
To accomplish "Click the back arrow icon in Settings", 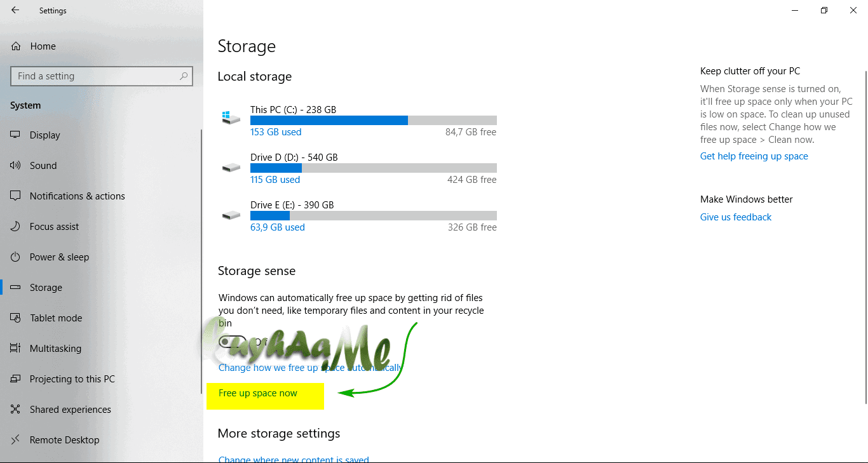I will pos(15,10).
